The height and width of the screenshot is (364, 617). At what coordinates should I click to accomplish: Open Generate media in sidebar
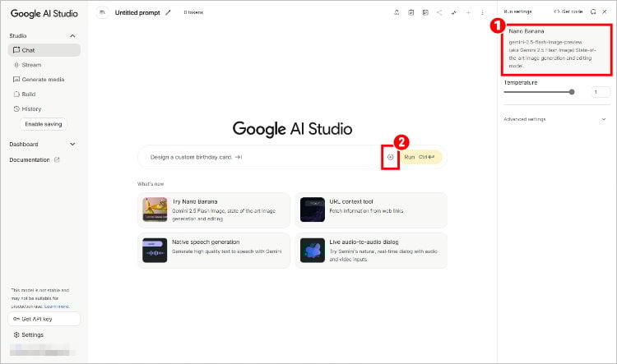coord(44,80)
